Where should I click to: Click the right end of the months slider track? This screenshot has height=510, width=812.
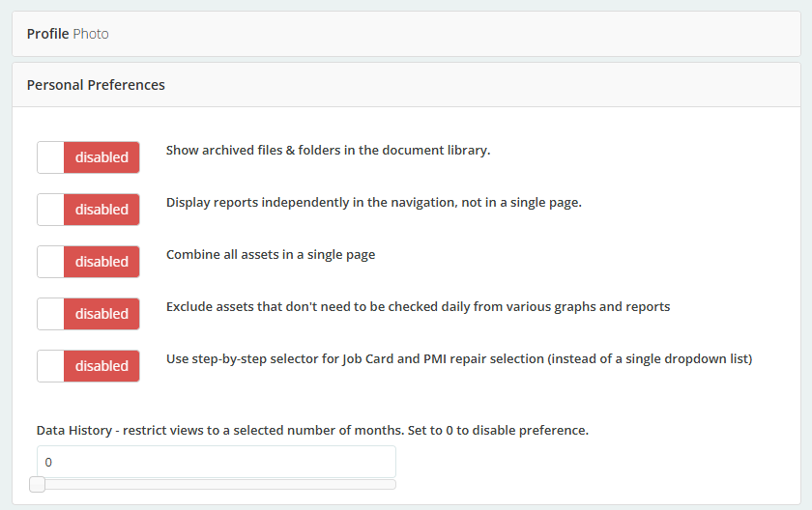point(391,484)
